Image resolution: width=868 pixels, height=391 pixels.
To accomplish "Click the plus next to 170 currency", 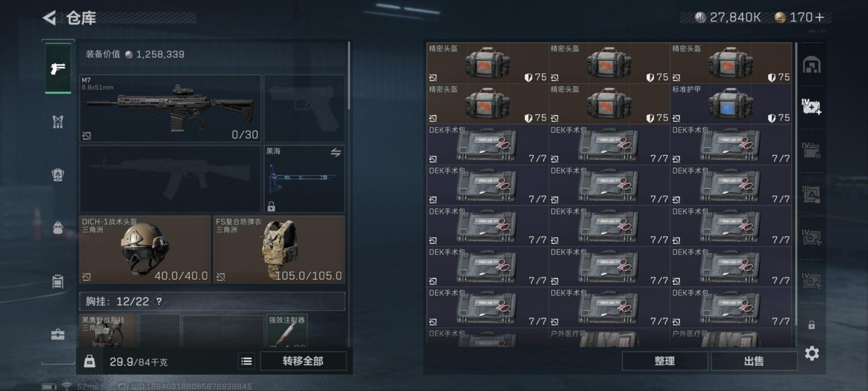I will 819,17.
